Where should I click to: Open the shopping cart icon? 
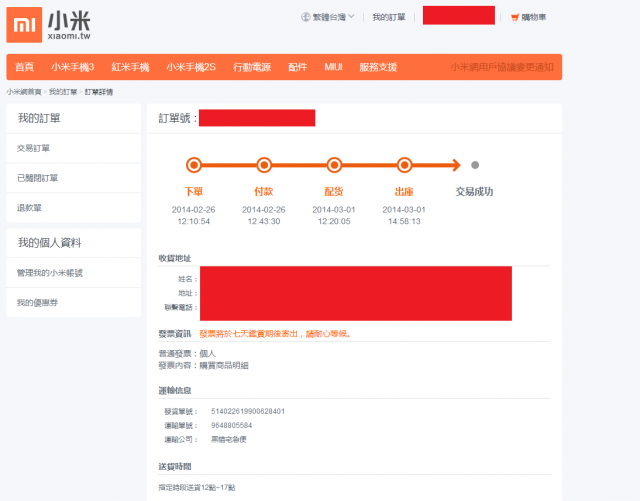pyautogui.click(x=515, y=17)
